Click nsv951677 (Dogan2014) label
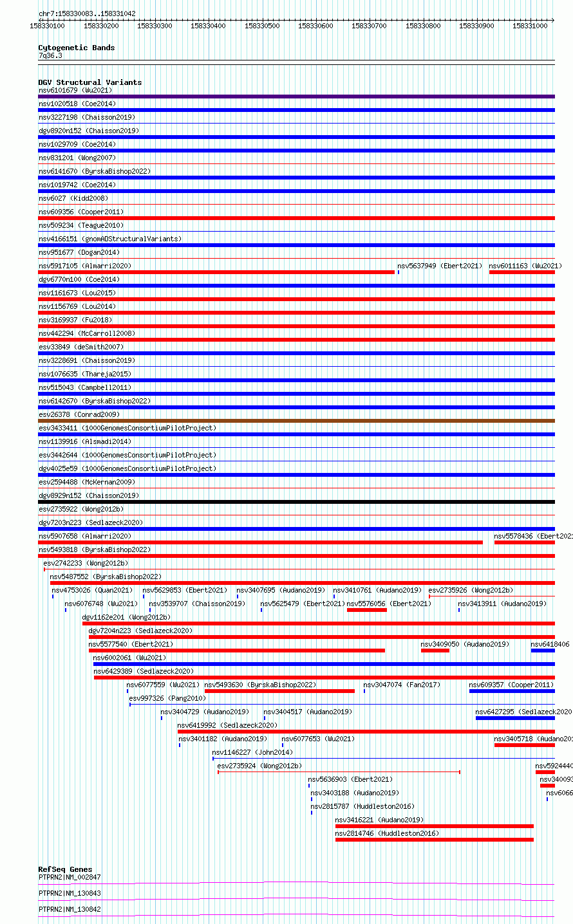573x924 pixels. click(x=79, y=252)
